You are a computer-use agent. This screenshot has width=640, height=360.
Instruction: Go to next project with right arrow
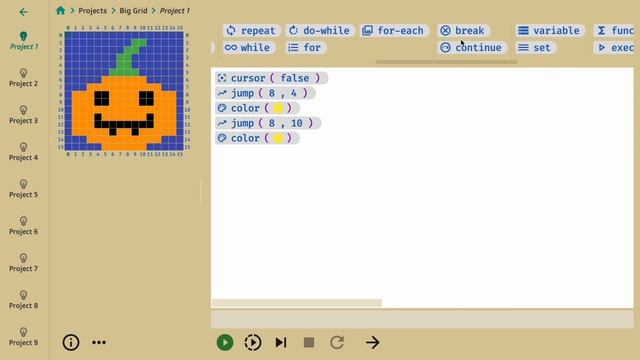click(x=373, y=342)
